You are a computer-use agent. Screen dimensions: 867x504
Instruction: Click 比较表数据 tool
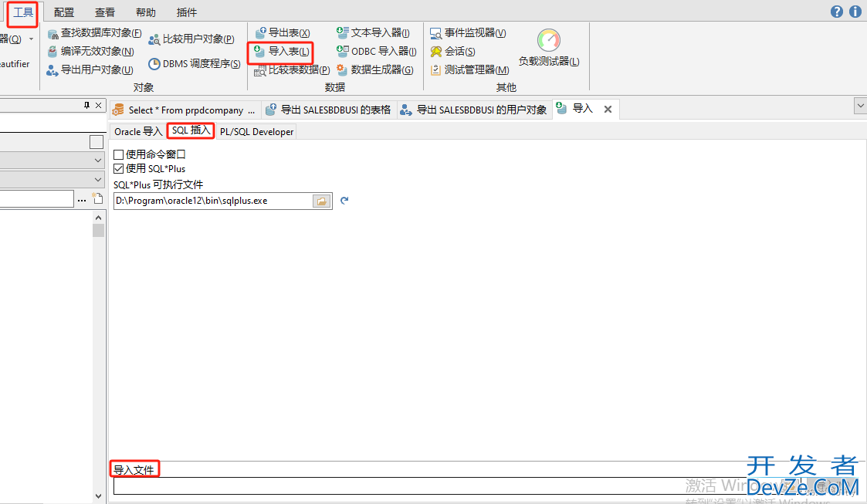292,69
